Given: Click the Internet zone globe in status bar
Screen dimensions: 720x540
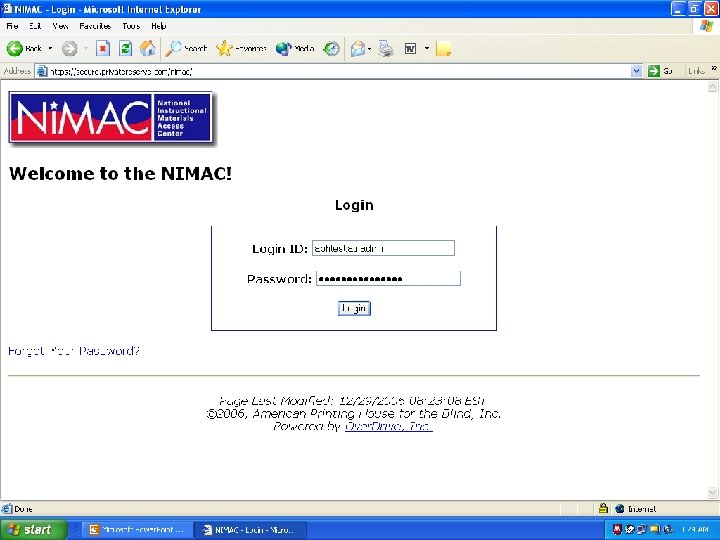Looking at the screenshot, I should pos(619,508).
